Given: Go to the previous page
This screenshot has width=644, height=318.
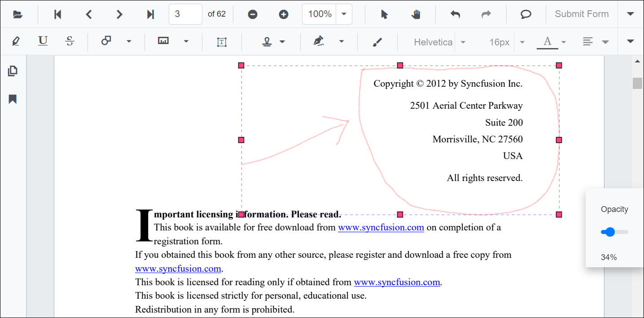Looking at the screenshot, I should coord(88,14).
